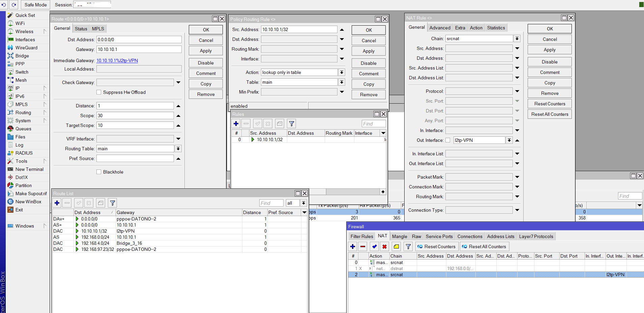Screen dimensions: 644x313
Task: Switch to the Advanced tab in NAT Rule
Action: (440, 28)
